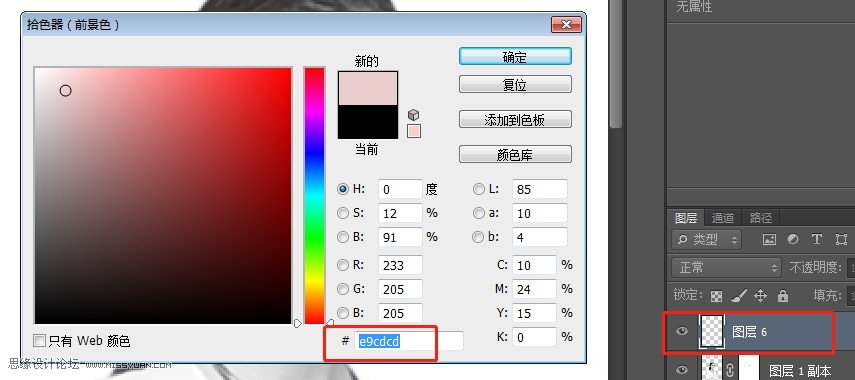The image size is (855, 380).
Task: Click the out-of-gamut cube warning icon
Action: (x=414, y=115)
